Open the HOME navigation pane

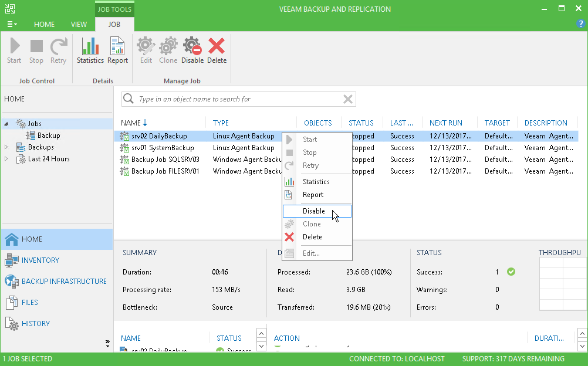(57, 239)
